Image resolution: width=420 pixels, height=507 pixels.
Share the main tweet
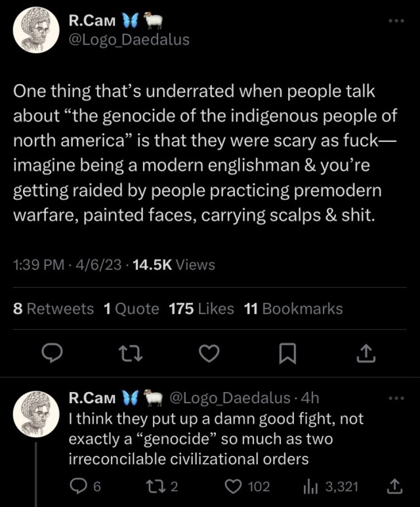coord(365,355)
